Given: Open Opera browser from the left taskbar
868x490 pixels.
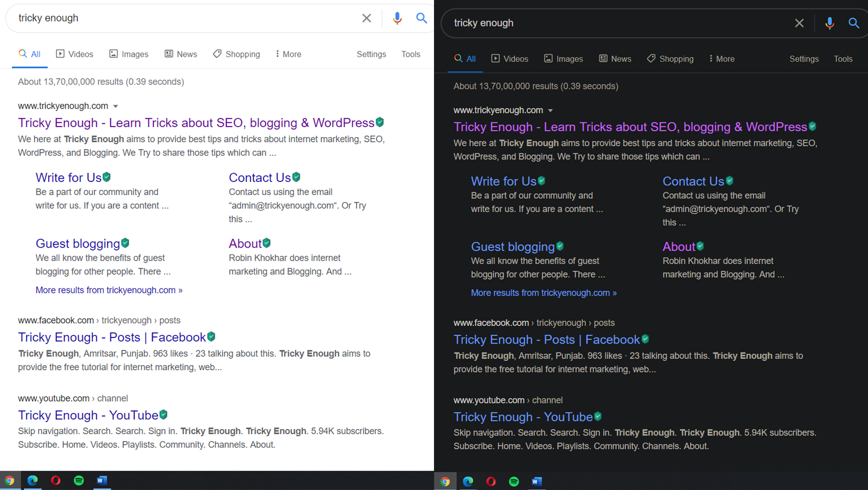Looking at the screenshot, I should (56, 480).
